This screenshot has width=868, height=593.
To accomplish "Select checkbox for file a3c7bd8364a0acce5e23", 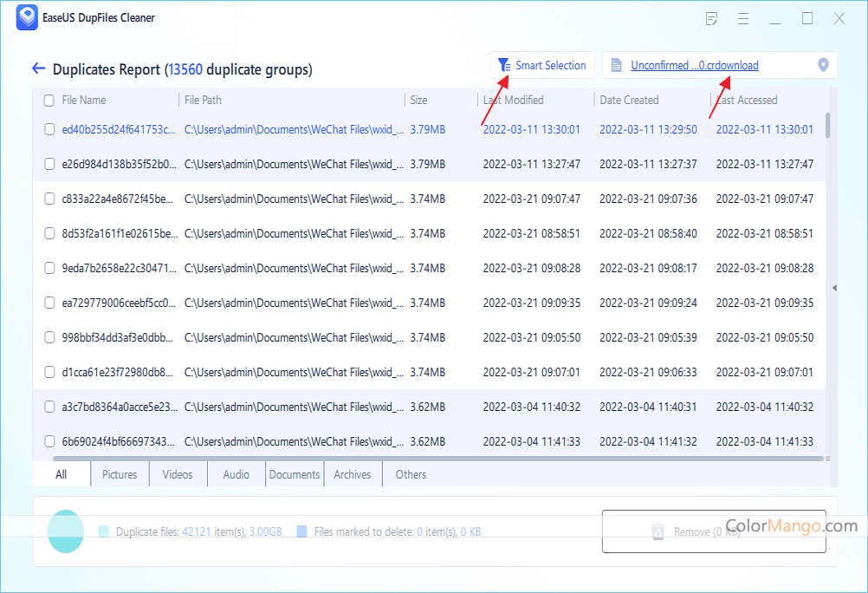I will [x=49, y=407].
